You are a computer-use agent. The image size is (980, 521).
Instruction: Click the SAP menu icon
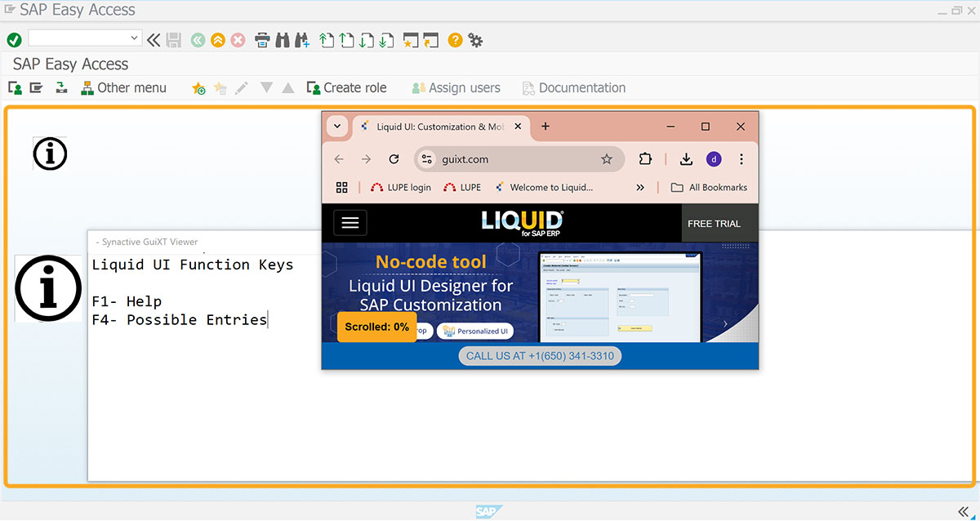[36, 87]
